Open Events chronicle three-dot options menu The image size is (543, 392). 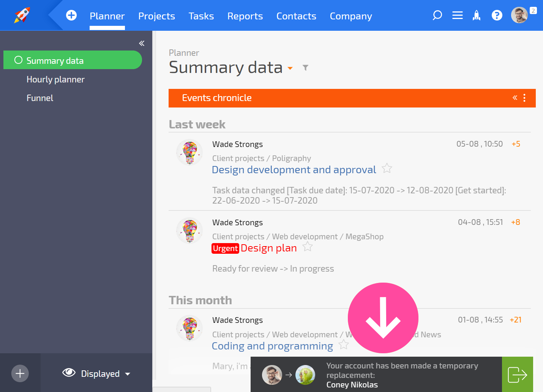tap(524, 98)
